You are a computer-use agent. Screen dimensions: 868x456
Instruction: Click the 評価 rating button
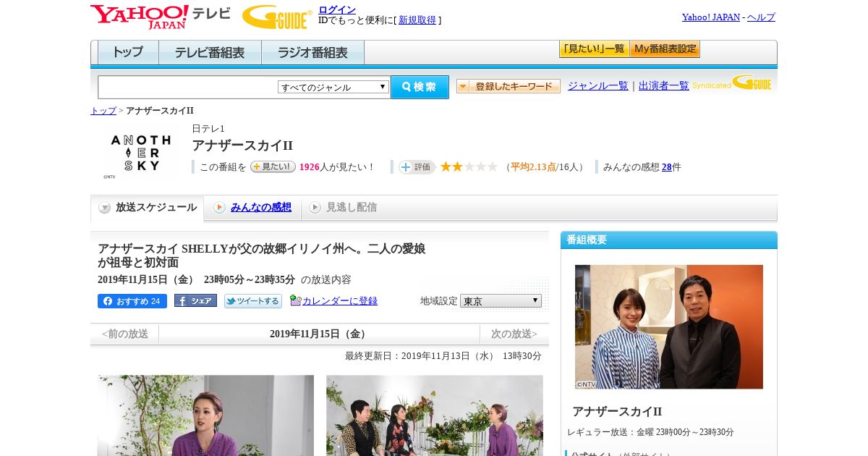click(x=417, y=167)
